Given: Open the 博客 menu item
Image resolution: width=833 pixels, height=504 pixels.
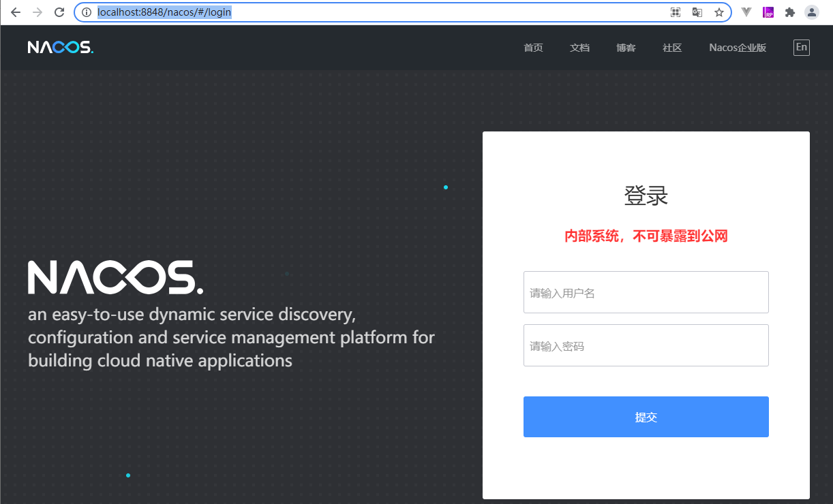Looking at the screenshot, I should click(626, 48).
